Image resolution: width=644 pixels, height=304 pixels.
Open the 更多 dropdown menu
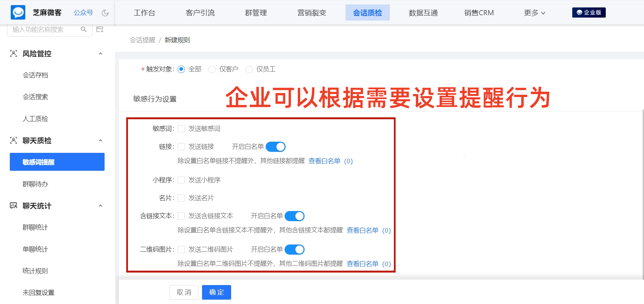[x=534, y=13]
